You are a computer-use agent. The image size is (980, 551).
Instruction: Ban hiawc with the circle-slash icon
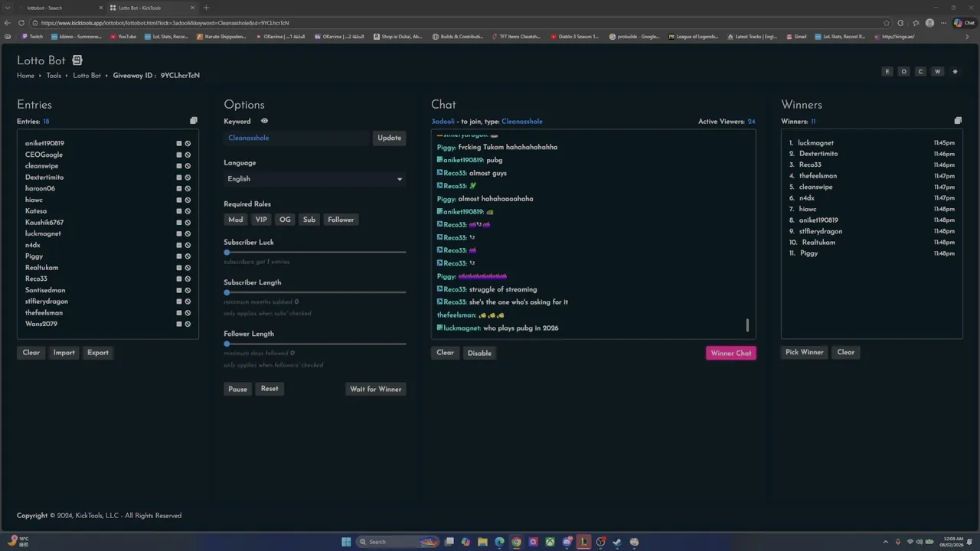(188, 200)
